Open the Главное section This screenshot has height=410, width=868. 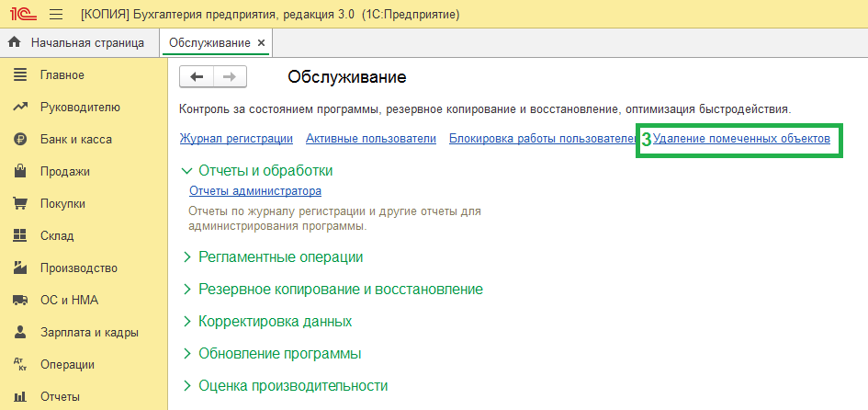coord(62,74)
